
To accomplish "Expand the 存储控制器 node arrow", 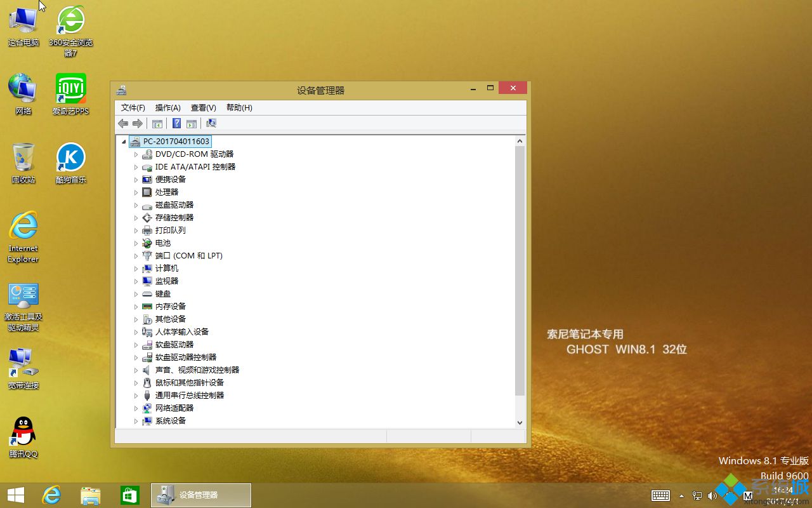I will tap(136, 217).
